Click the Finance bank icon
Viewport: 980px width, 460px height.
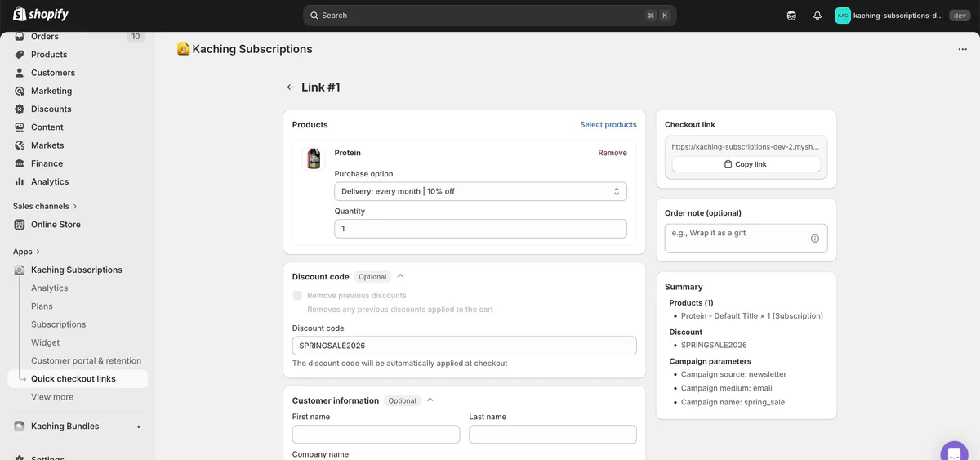20,163
